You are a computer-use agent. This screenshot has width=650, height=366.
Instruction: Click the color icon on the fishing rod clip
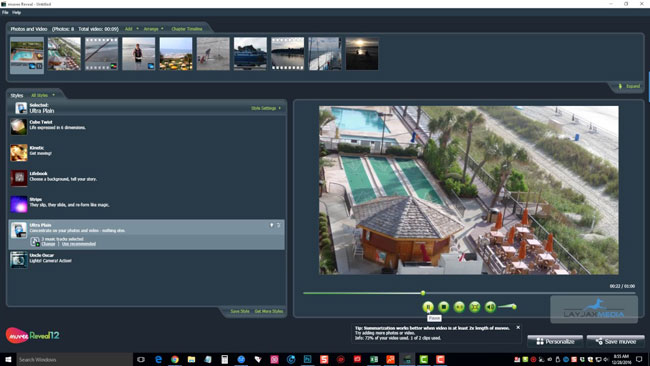[113, 66]
